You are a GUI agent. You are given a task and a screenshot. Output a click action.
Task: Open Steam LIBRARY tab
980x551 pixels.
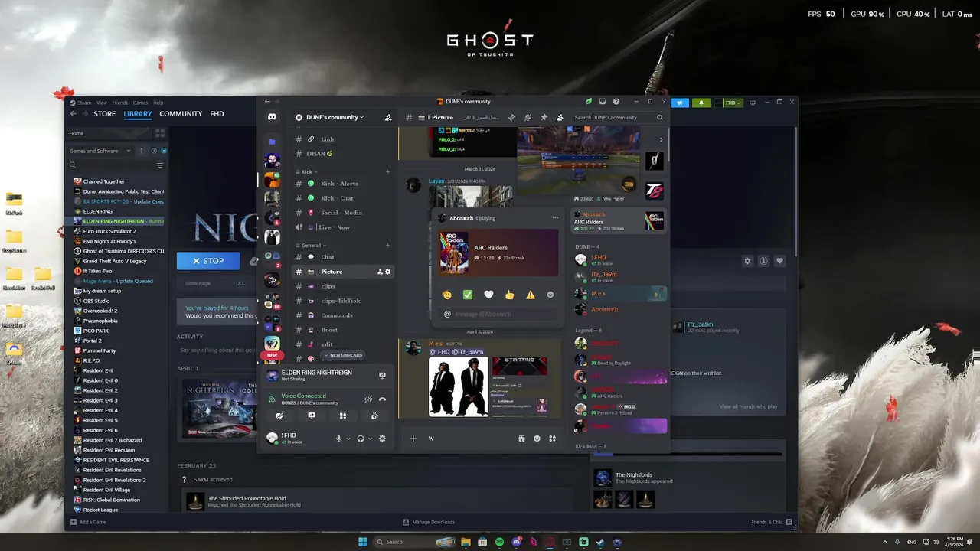[138, 114]
